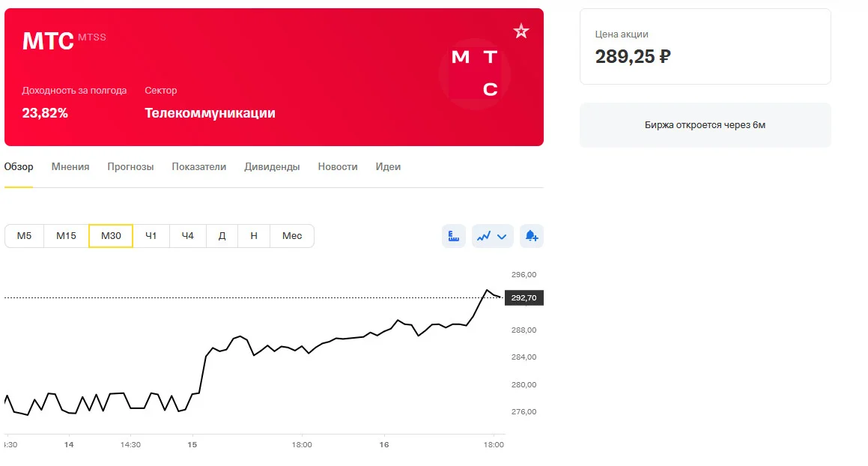This screenshot has height=466, width=868.
Task: Open the Мнения tab
Action: [70, 167]
